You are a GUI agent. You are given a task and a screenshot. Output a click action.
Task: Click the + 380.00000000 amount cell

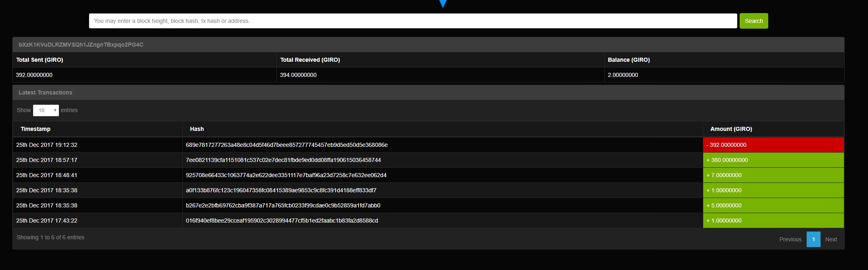pyautogui.click(x=773, y=160)
